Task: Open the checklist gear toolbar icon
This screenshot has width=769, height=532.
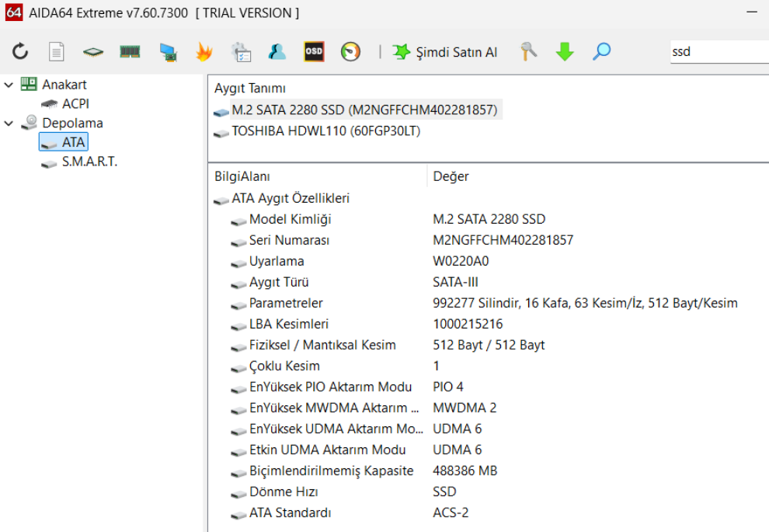Action: (241, 52)
